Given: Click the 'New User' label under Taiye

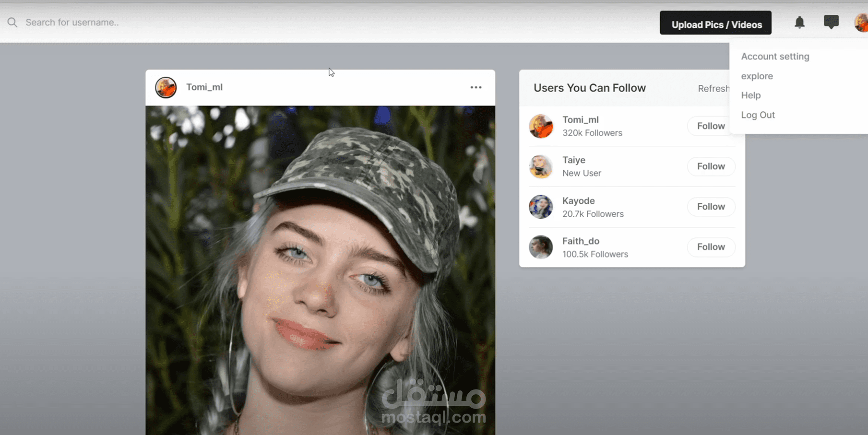Looking at the screenshot, I should [x=582, y=173].
